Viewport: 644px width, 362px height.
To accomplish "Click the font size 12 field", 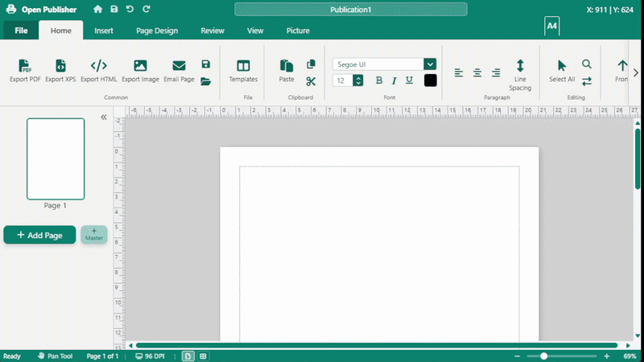I will tap(343, 80).
